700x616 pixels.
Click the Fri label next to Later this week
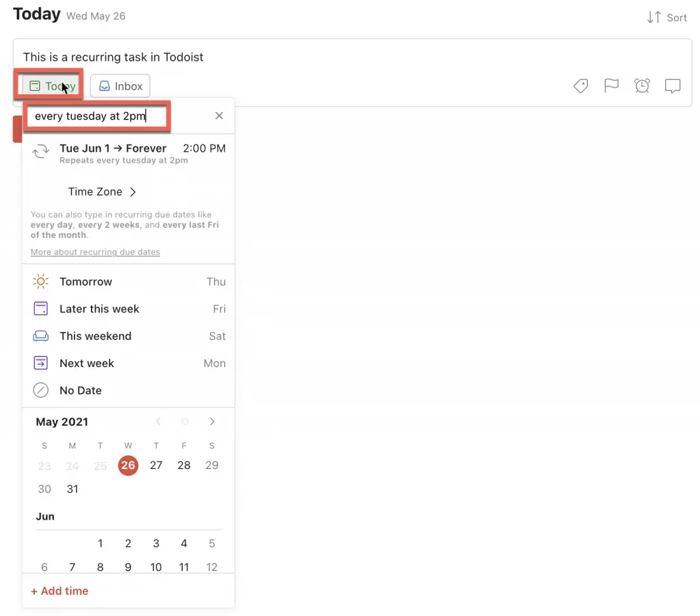point(219,309)
